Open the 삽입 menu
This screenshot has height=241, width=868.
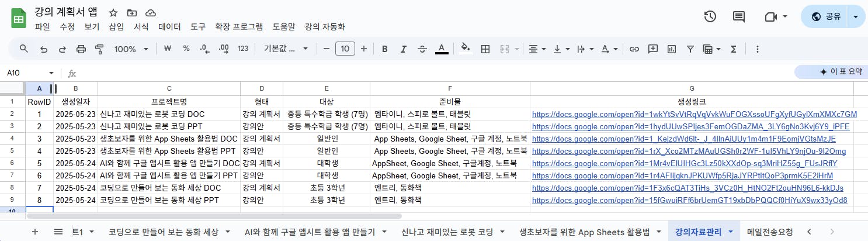tap(116, 26)
